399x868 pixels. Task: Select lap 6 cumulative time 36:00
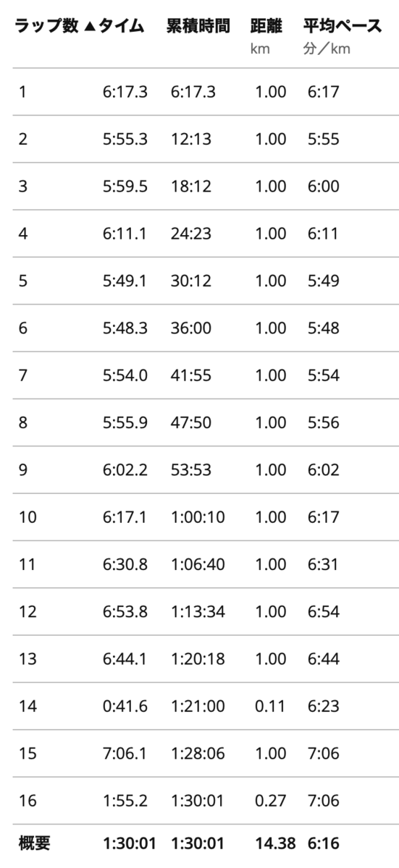[191, 328]
